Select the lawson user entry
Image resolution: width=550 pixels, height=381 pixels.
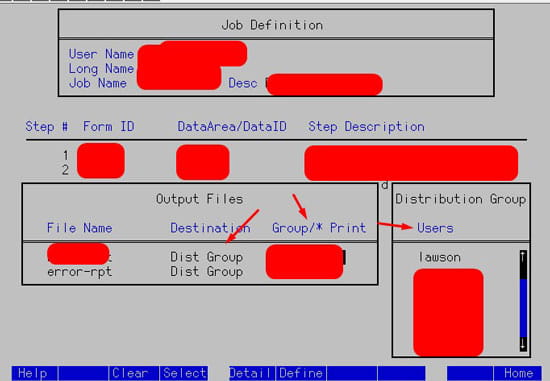440,258
